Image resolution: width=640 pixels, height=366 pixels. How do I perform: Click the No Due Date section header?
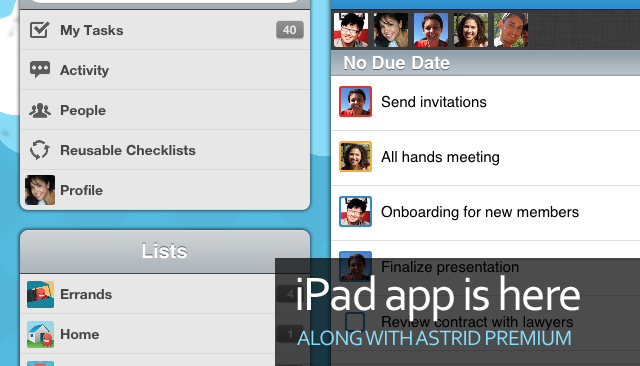click(485, 63)
